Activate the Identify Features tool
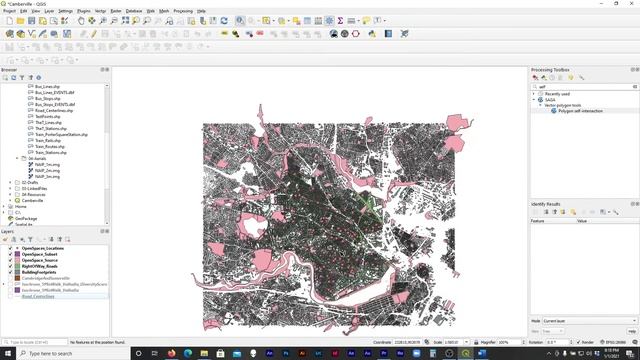 tap(240, 20)
